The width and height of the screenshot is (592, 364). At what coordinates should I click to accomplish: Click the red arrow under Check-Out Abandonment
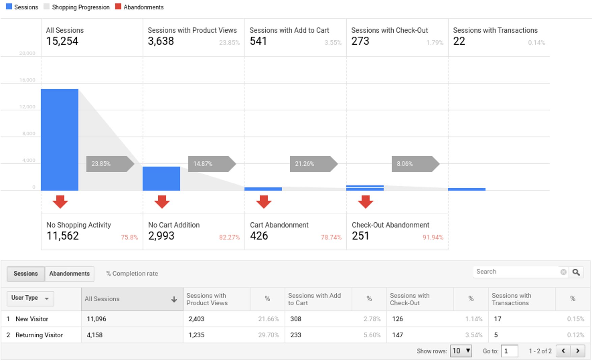(x=365, y=202)
